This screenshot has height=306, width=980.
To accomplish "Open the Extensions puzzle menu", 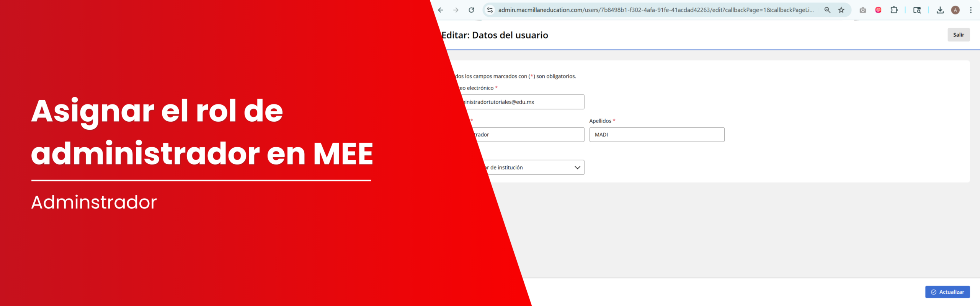I will click(894, 10).
